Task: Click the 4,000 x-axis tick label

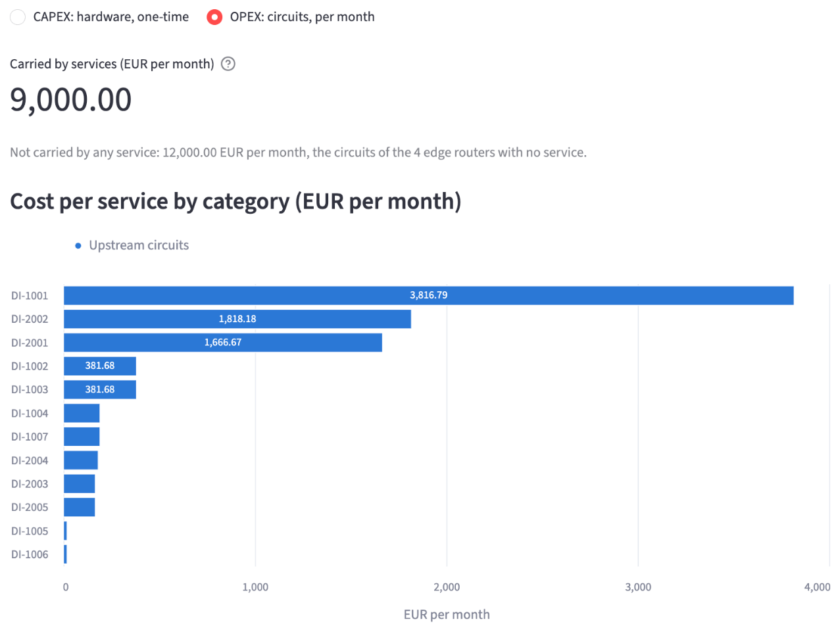Action: tap(818, 588)
